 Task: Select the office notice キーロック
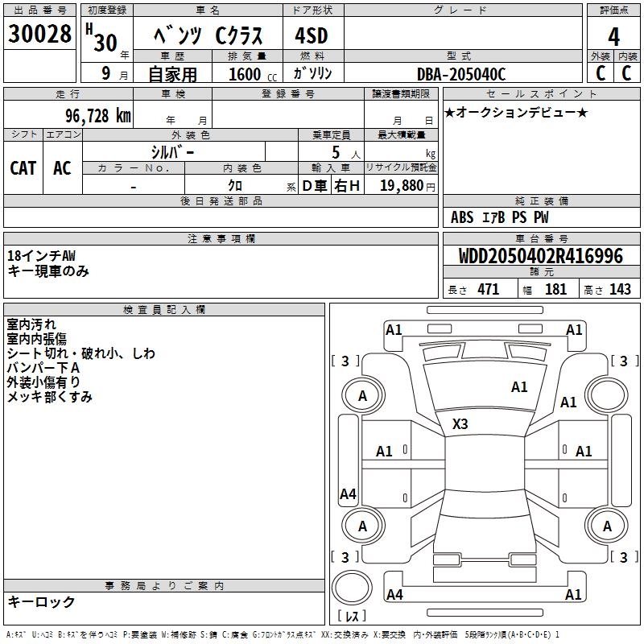[41, 601]
